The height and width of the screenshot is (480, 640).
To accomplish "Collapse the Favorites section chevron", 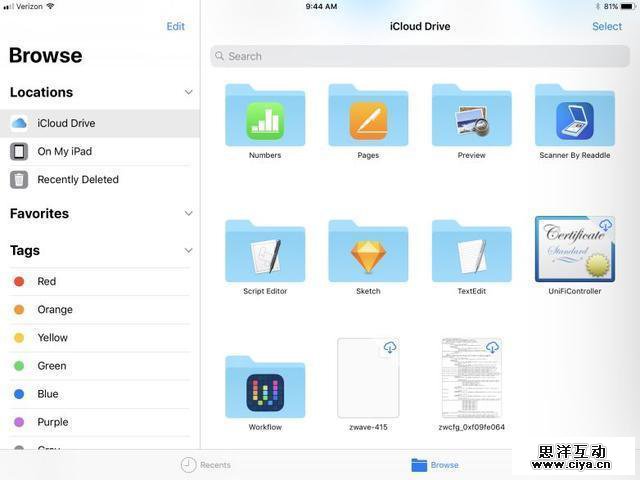I will [x=188, y=213].
